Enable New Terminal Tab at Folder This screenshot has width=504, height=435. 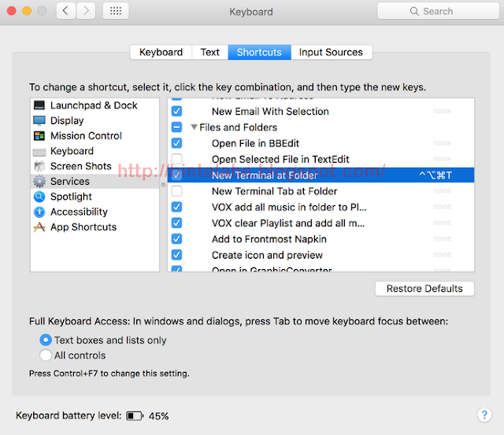pyautogui.click(x=176, y=191)
